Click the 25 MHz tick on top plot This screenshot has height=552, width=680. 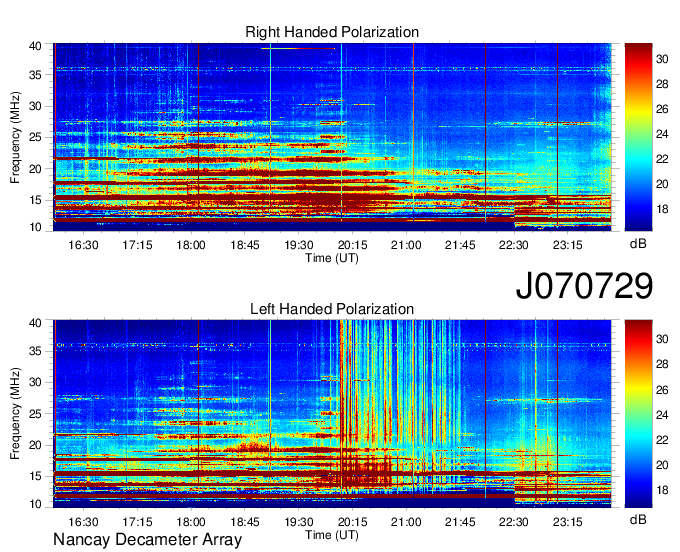pos(35,137)
